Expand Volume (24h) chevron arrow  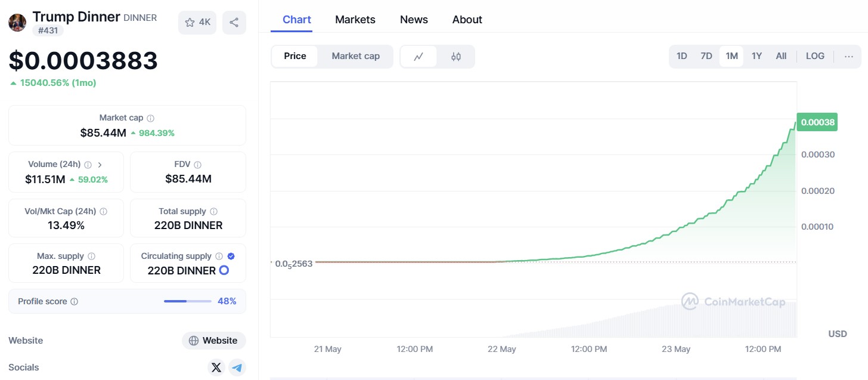[x=100, y=165]
